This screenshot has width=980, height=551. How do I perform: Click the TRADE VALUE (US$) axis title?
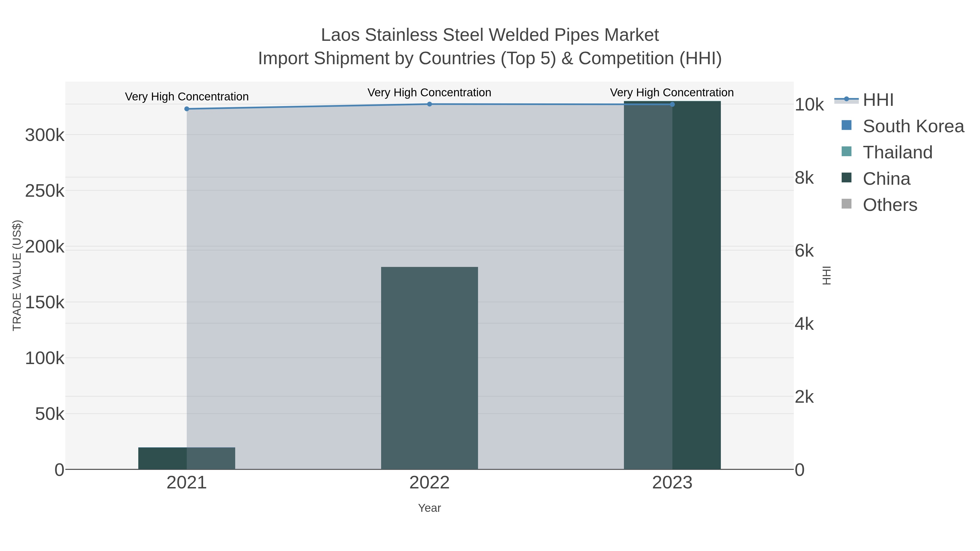[17, 275]
